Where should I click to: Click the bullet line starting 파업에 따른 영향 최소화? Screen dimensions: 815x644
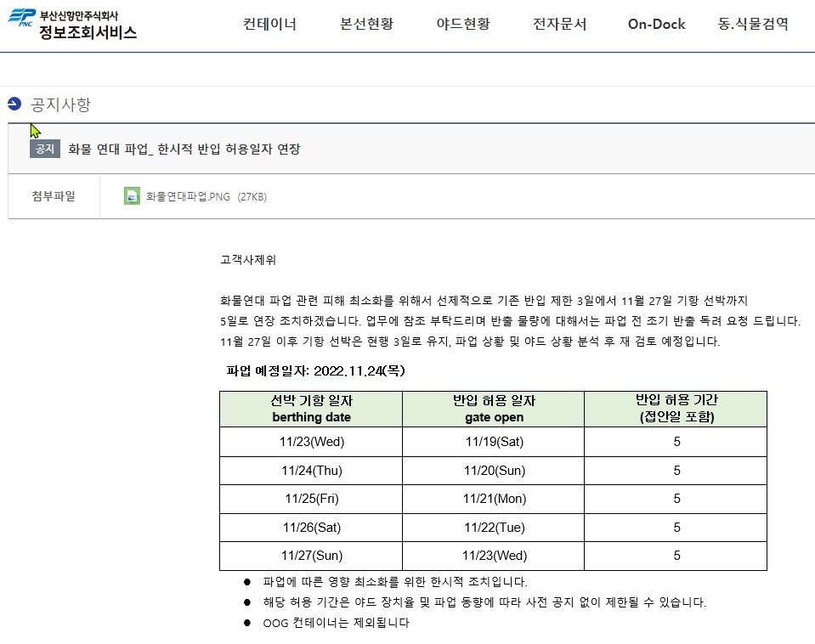click(x=395, y=582)
